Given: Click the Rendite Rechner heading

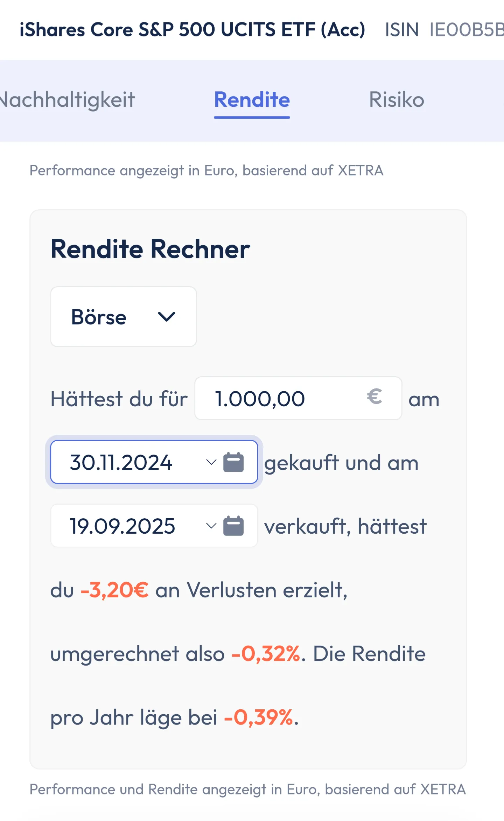Looking at the screenshot, I should coord(150,249).
